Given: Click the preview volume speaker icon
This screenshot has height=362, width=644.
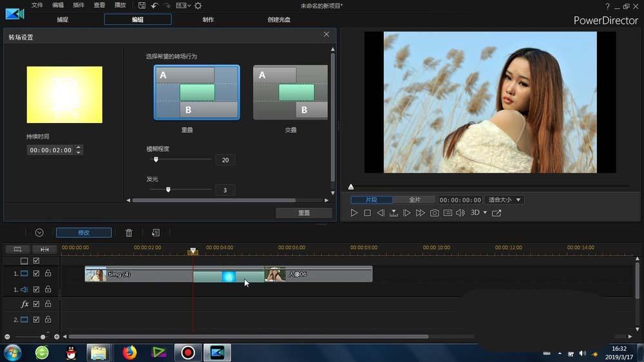Looking at the screenshot, I should [x=460, y=213].
